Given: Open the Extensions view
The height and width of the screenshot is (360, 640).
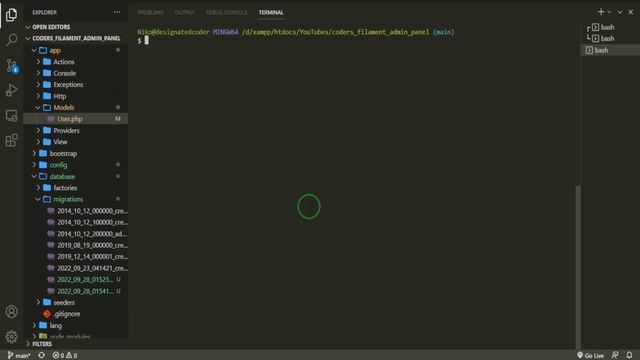Looking at the screenshot, I should pos(11,140).
